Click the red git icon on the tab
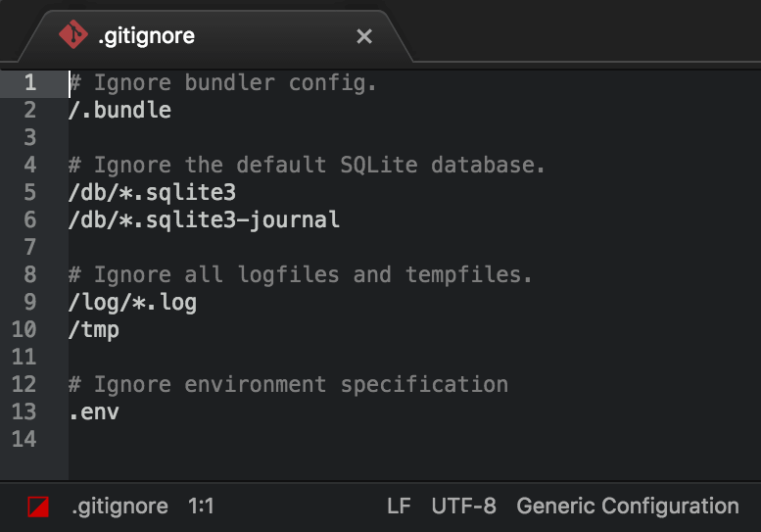The image size is (761, 532). 73,34
